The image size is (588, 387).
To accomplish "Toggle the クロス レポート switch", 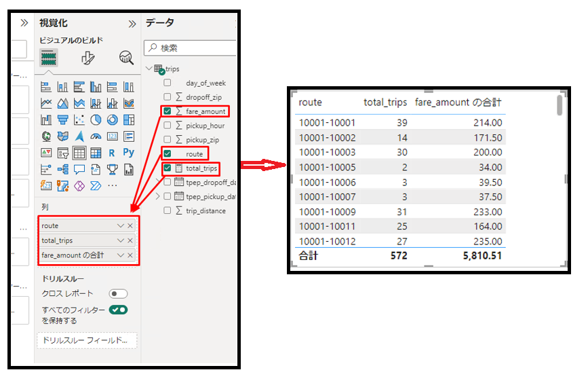I will click(118, 294).
